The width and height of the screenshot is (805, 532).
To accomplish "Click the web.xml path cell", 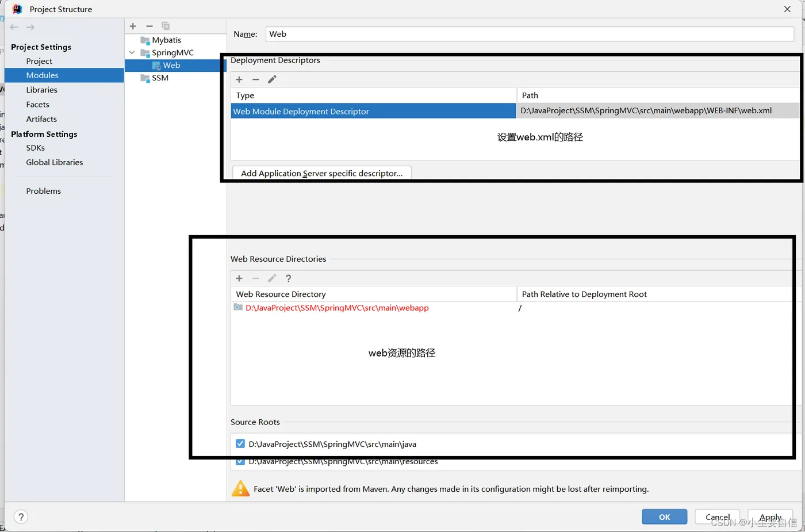I will coord(658,111).
